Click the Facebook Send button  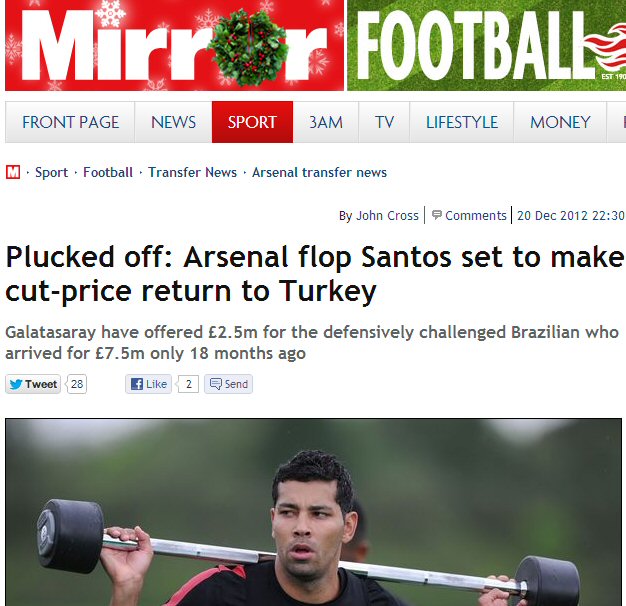tap(228, 384)
